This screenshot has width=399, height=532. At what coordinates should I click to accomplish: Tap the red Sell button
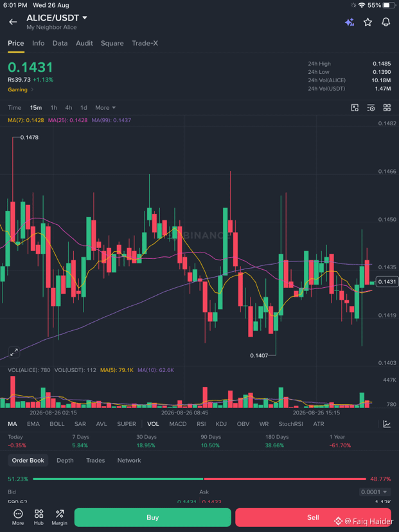313,517
